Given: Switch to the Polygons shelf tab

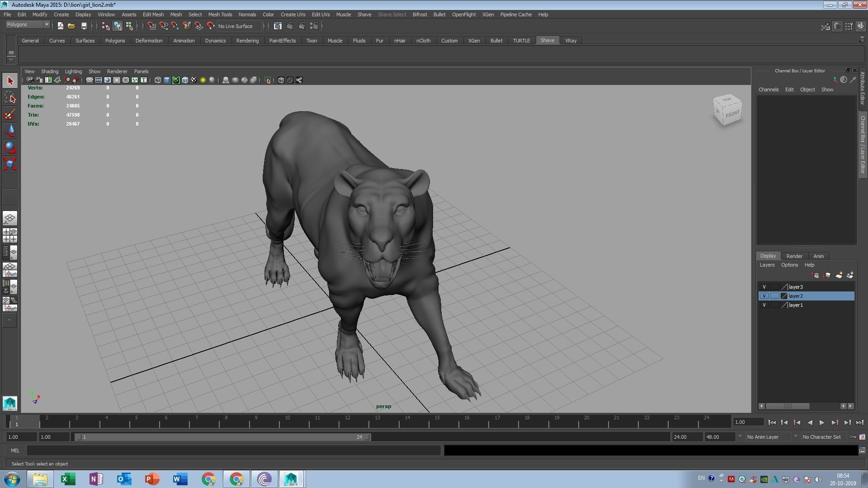Looking at the screenshot, I should [115, 41].
